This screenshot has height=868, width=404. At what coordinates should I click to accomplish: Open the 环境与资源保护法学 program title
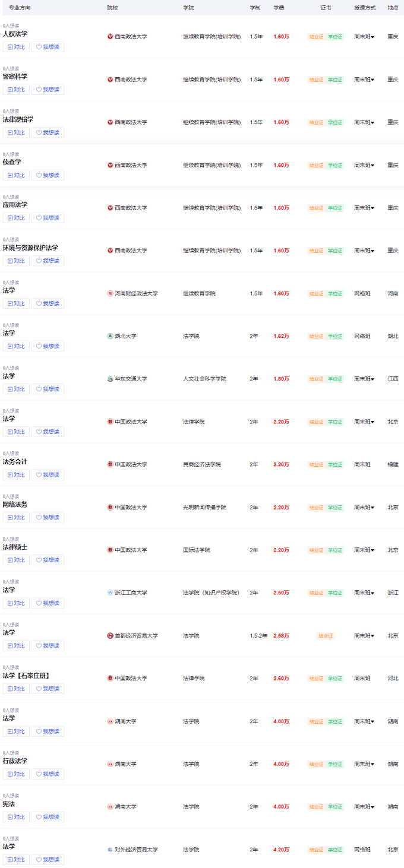click(x=30, y=248)
